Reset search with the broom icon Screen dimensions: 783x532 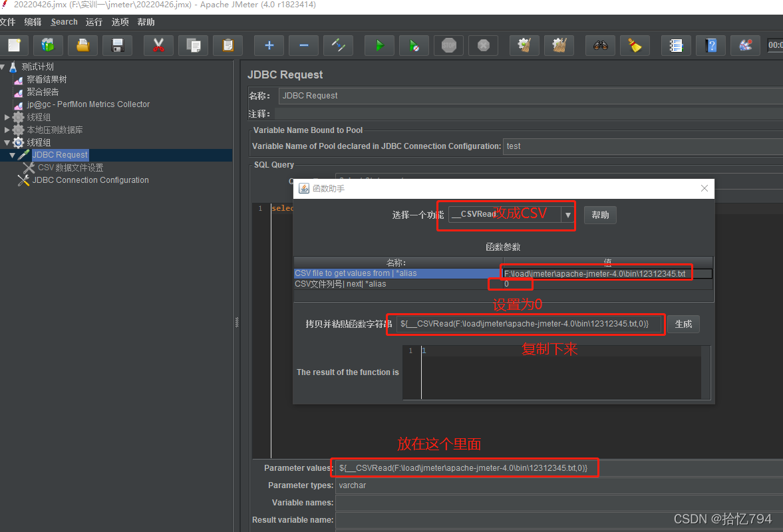[x=635, y=45]
